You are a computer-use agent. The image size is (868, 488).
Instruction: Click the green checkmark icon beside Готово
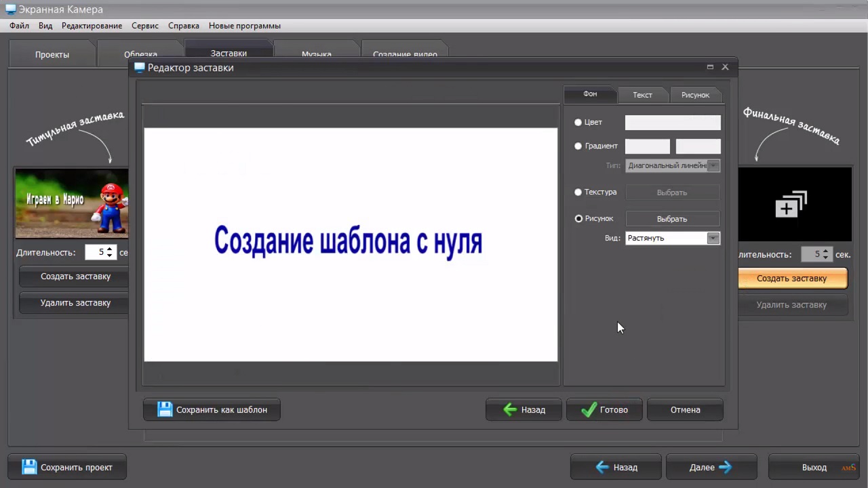pos(589,409)
